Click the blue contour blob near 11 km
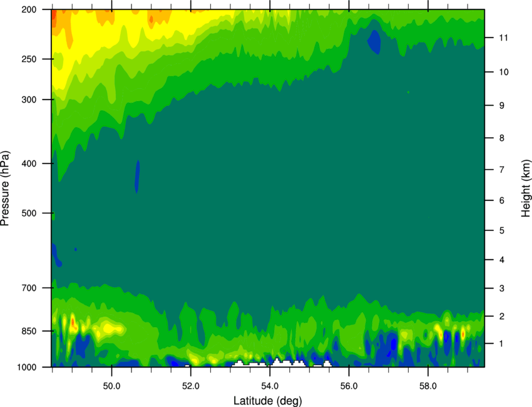 coord(374,42)
